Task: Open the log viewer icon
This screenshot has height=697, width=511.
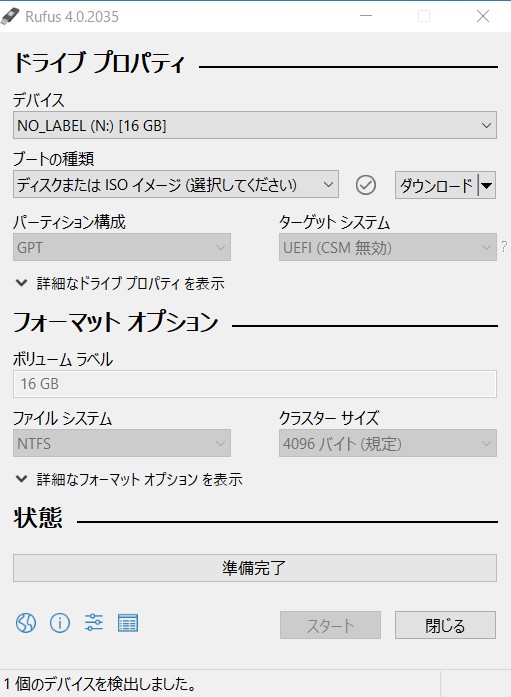Action: coord(128,623)
